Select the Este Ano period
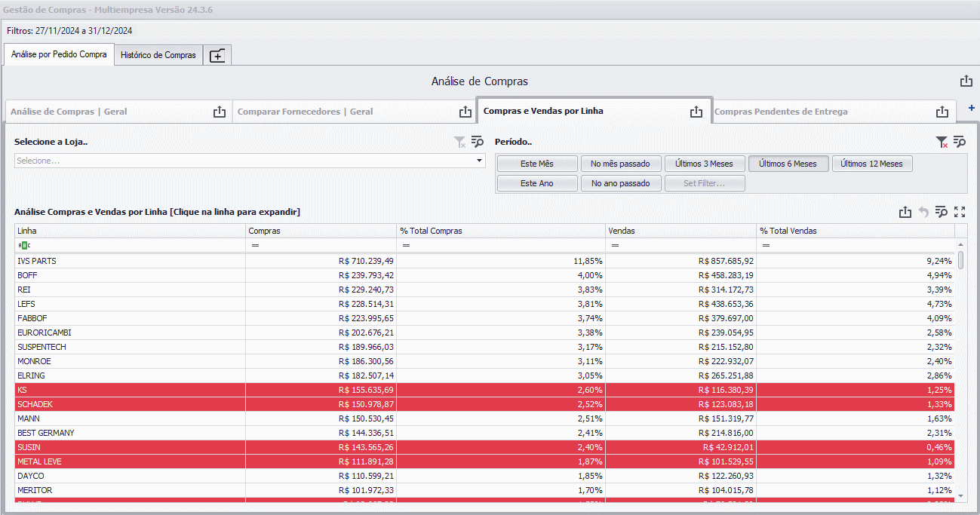Screen dimensions: 980x515 pos(537,183)
